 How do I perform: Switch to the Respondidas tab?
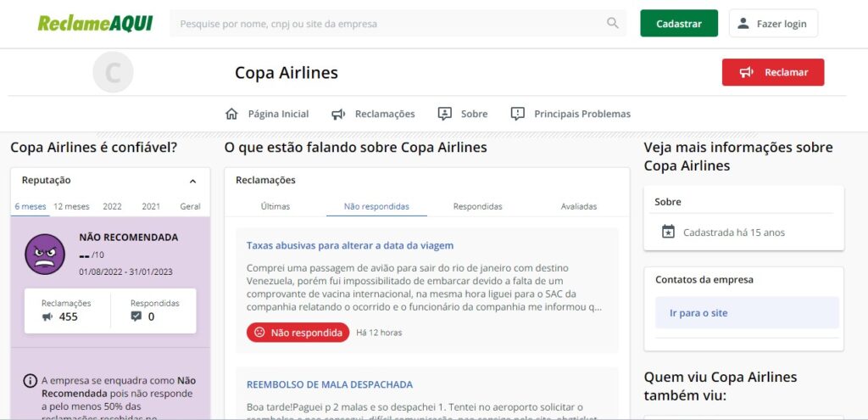pos(477,206)
